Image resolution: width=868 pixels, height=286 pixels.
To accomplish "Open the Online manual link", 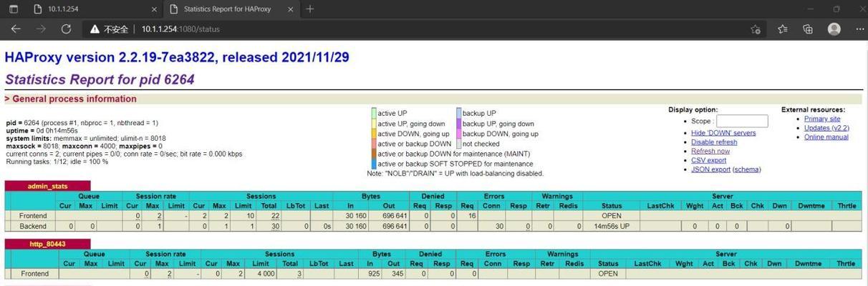I will pyautogui.click(x=826, y=137).
